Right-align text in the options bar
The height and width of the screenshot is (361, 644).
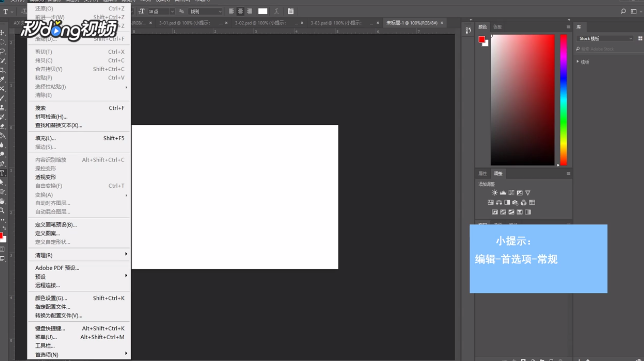249,11
